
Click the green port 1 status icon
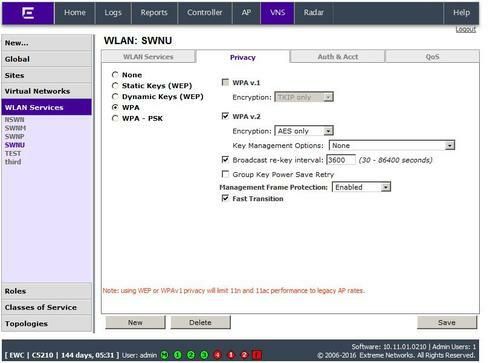click(x=178, y=355)
